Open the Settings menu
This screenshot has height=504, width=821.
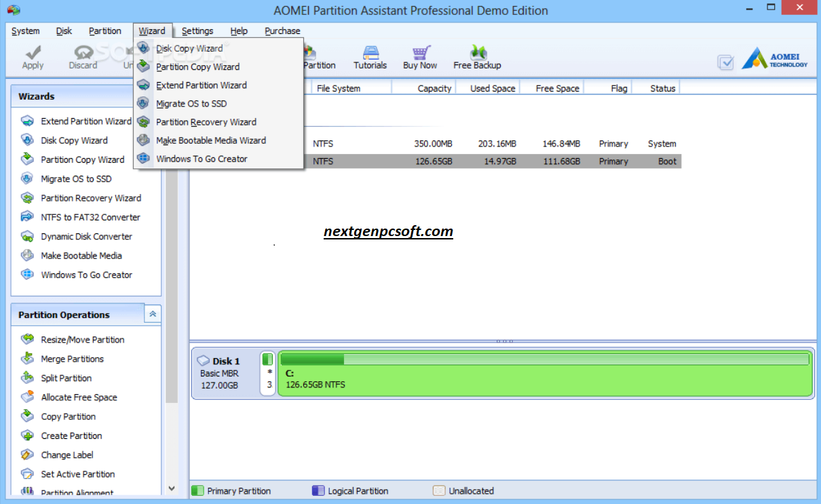point(197,31)
